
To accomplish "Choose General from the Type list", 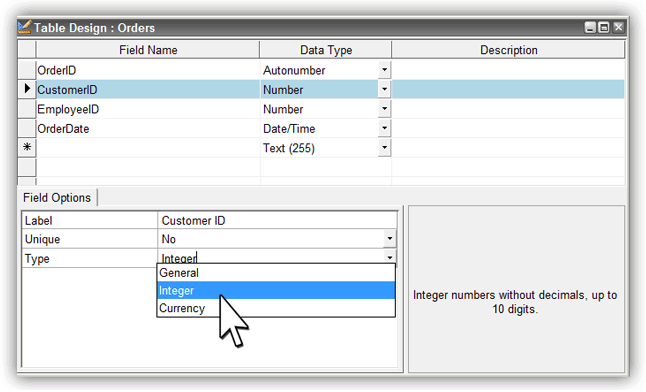I will [x=276, y=273].
